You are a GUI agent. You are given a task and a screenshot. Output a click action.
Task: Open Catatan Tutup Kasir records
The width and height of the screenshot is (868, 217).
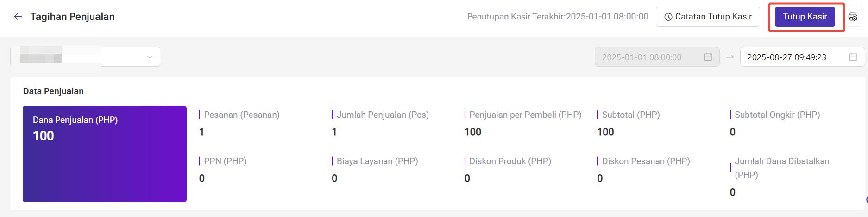708,17
